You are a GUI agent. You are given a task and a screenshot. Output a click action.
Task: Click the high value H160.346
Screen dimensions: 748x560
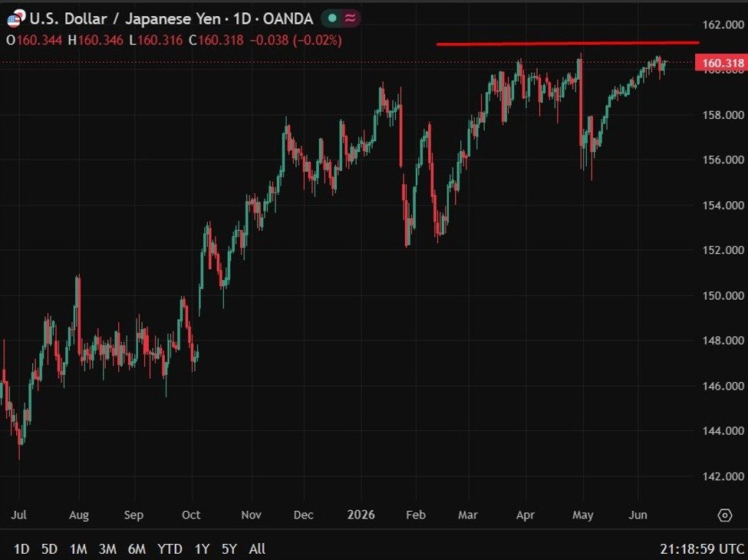click(x=95, y=40)
